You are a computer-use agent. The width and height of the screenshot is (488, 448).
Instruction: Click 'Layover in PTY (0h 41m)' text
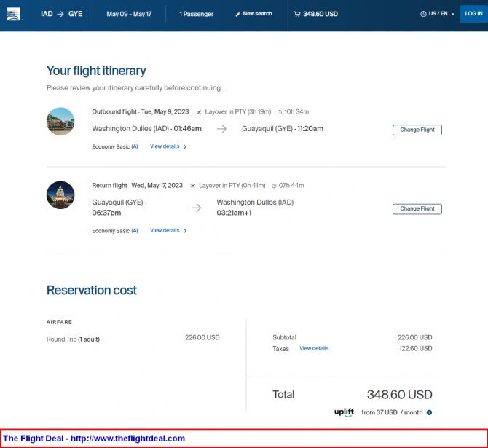click(232, 186)
